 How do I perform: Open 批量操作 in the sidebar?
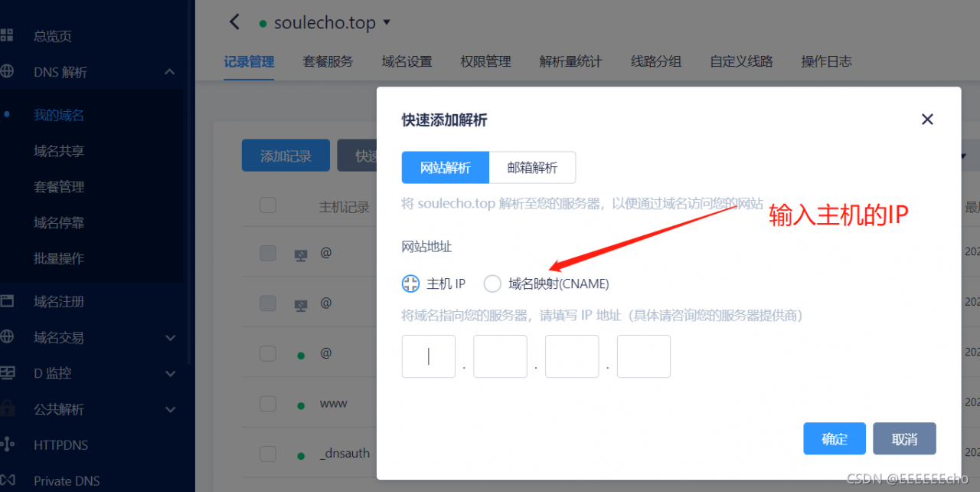click(x=59, y=258)
